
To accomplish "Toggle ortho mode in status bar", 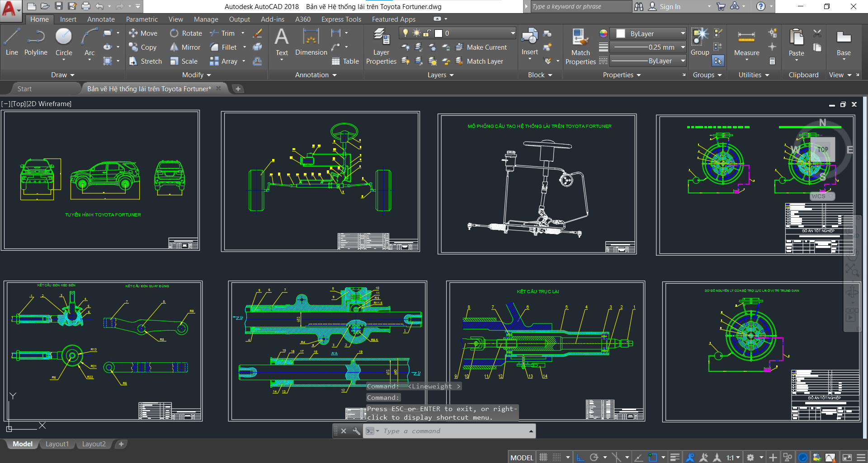I will coord(580,458).
